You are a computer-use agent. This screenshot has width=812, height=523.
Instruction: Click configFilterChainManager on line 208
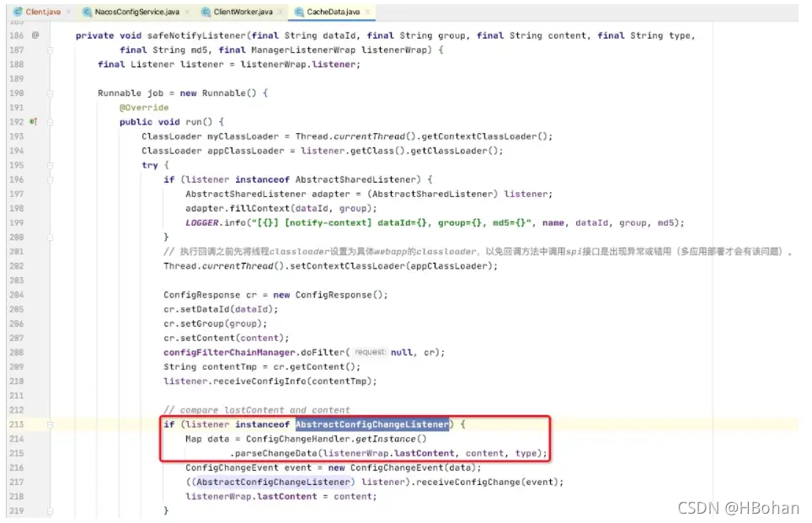pos(229,353)
